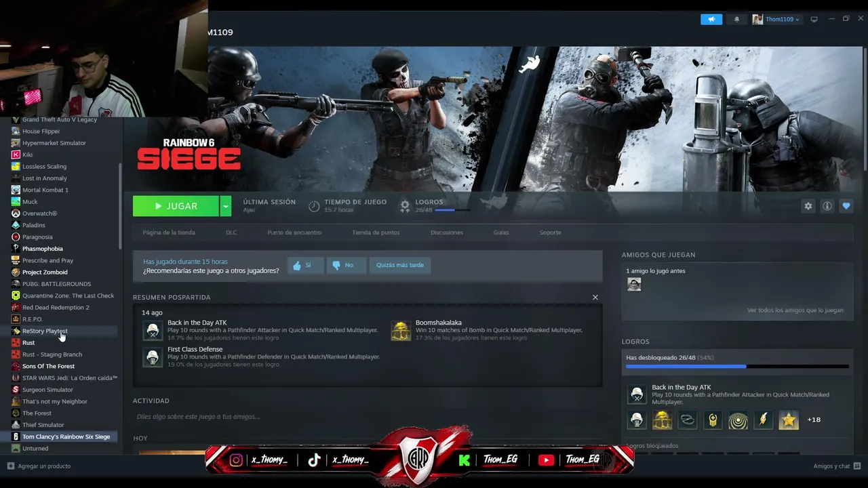Click the Unturned game icon

pos(16,448)
